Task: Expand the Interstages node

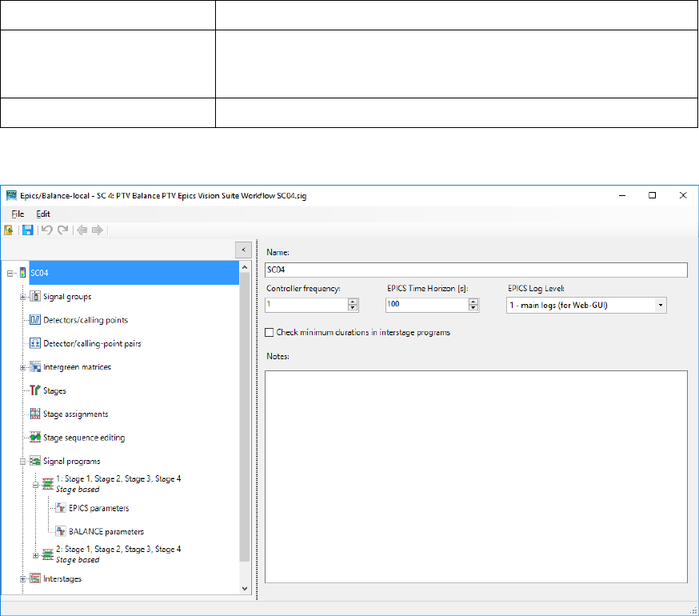Action: coord(22,579)
